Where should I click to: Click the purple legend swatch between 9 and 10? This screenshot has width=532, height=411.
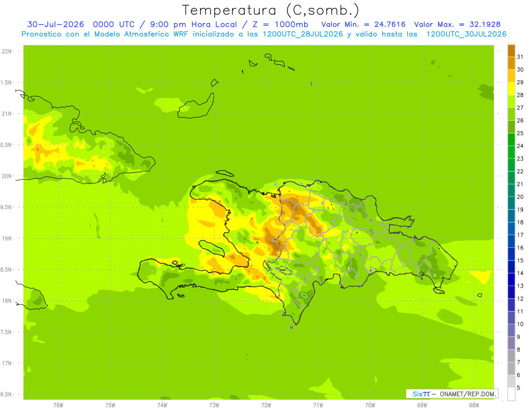pyautogui.click(x=511, y=330)
